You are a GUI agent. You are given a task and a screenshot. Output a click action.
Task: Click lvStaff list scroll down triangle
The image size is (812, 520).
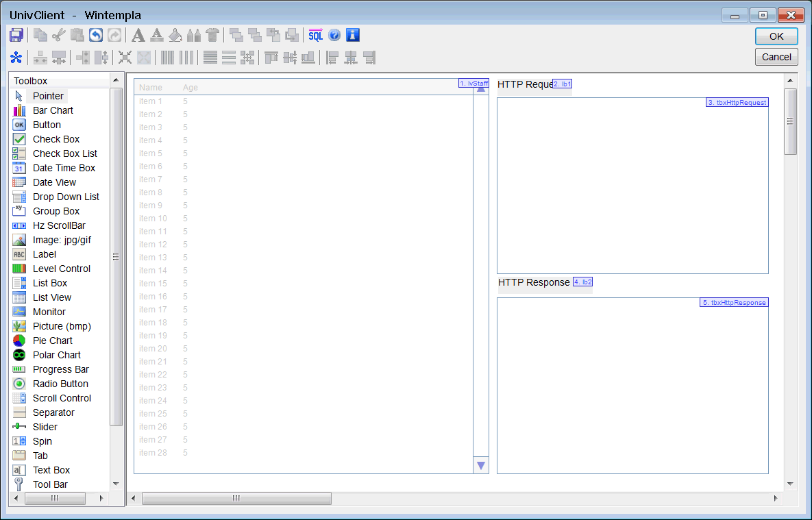[481, 466]
